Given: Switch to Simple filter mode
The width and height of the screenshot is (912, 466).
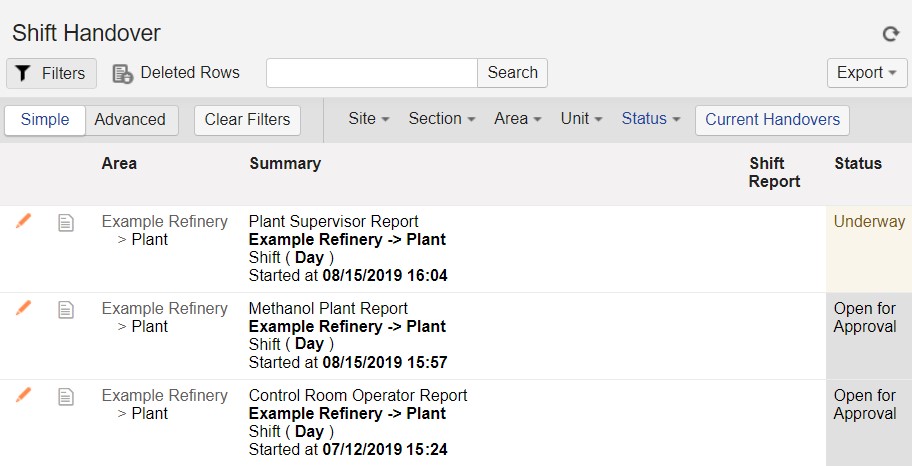Looking at the screenshot, I should click(45, 120).
